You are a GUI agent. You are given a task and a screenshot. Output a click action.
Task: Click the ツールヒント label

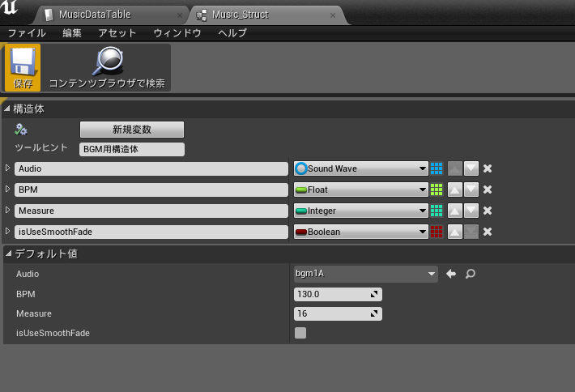[41, 147]
